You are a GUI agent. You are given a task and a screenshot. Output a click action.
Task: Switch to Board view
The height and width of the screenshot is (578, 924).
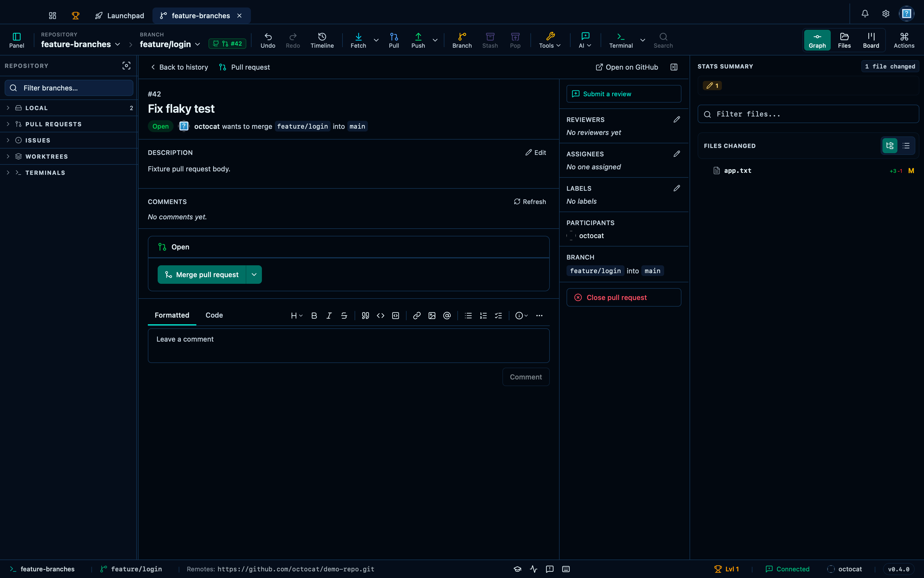871,40
